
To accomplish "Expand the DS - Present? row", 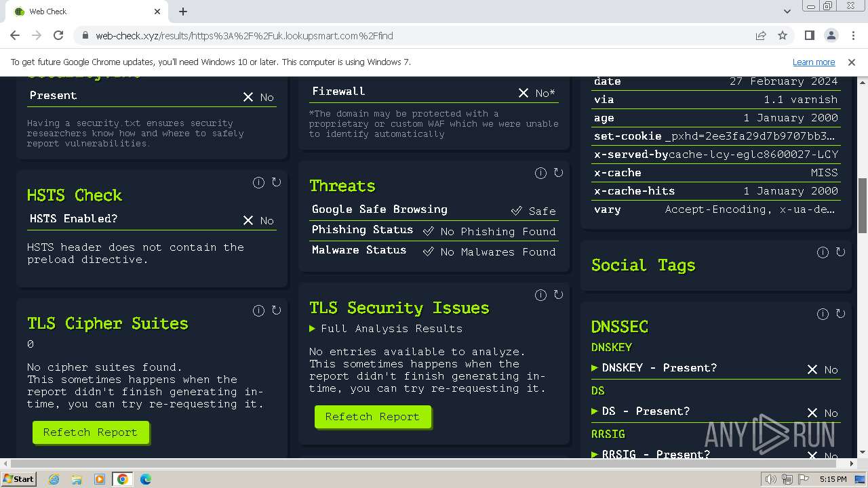I will [x=641, y=411].
